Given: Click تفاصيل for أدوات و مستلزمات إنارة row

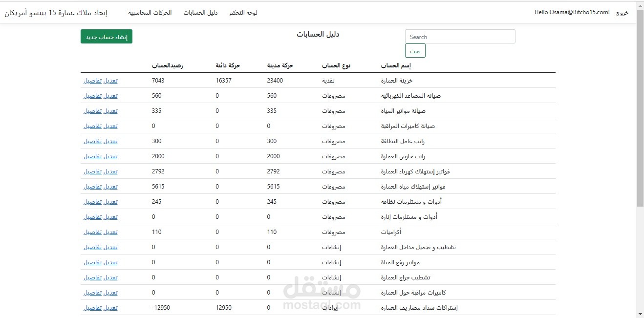Looking at the screenshot, I should [x=93, y=217].
